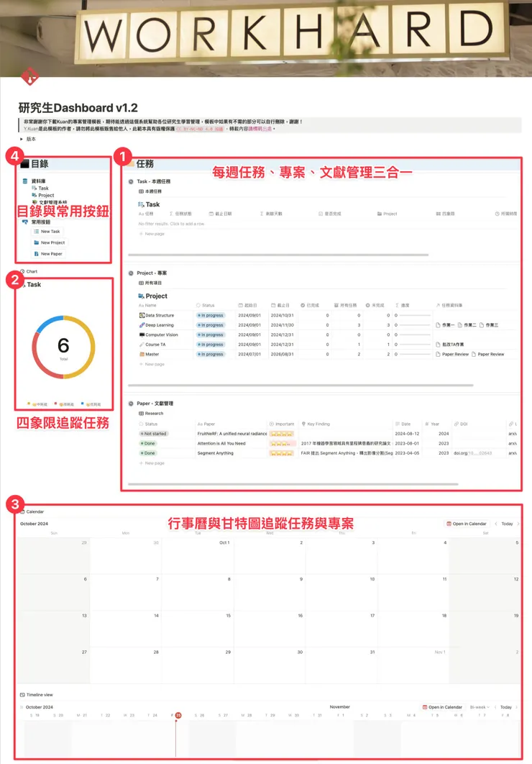Open the Computer Vision project page icon
This screenshot has width=532, height=764.
point(142,335)
